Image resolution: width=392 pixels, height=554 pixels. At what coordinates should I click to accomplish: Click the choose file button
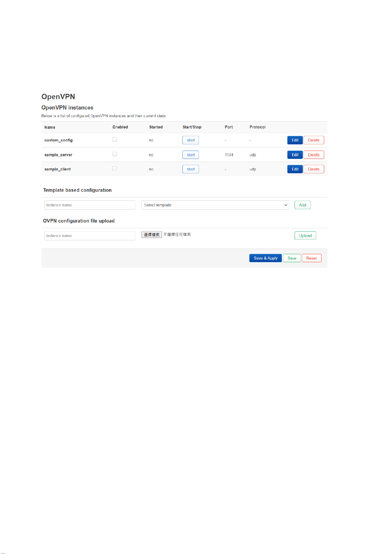(x=152, y=235)
